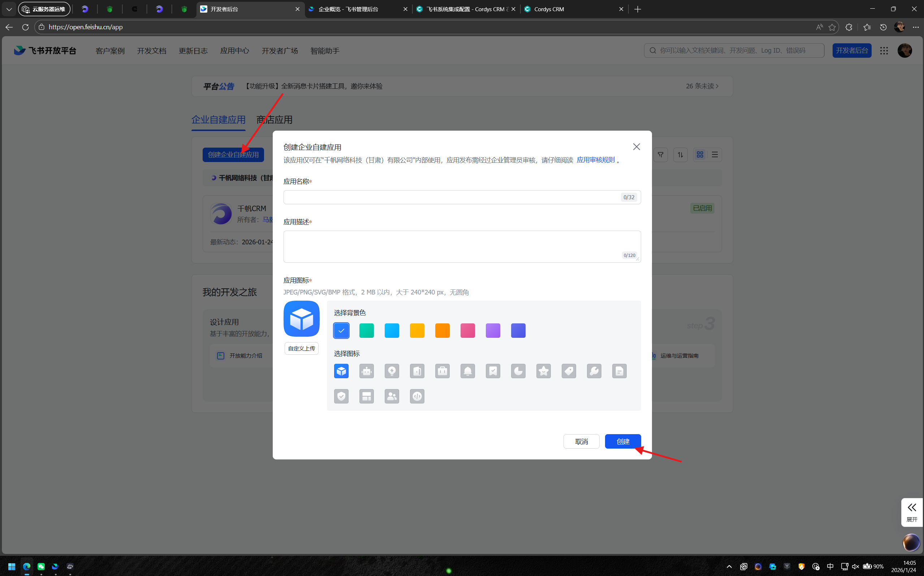Choose the lightbulb app icon

(392, 371)
